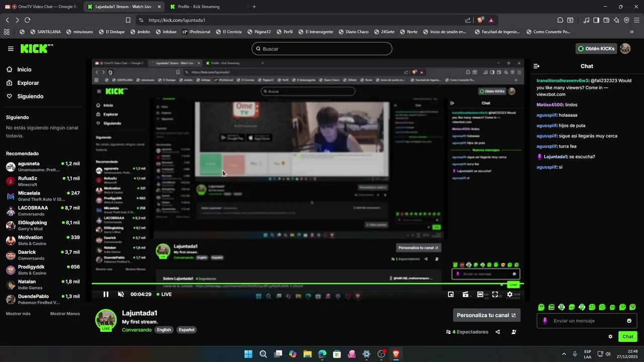Open Brave wallet icon
This screenshot has width=644, height=362.
(606, 20)
